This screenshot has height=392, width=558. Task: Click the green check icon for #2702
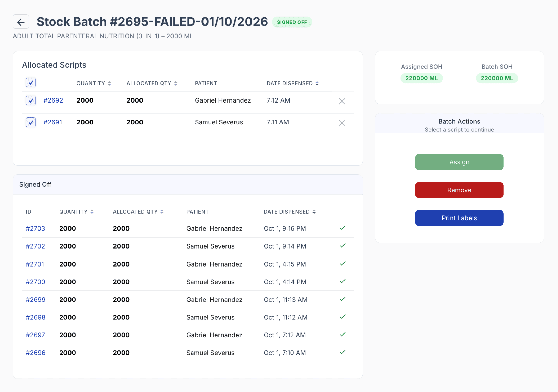pyautogui.click(x=343, y=246)
